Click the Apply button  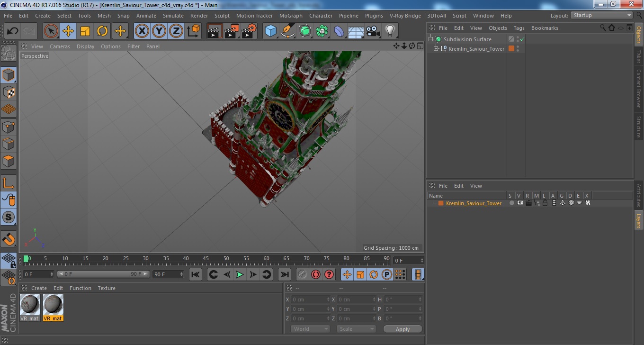point(402,329)
